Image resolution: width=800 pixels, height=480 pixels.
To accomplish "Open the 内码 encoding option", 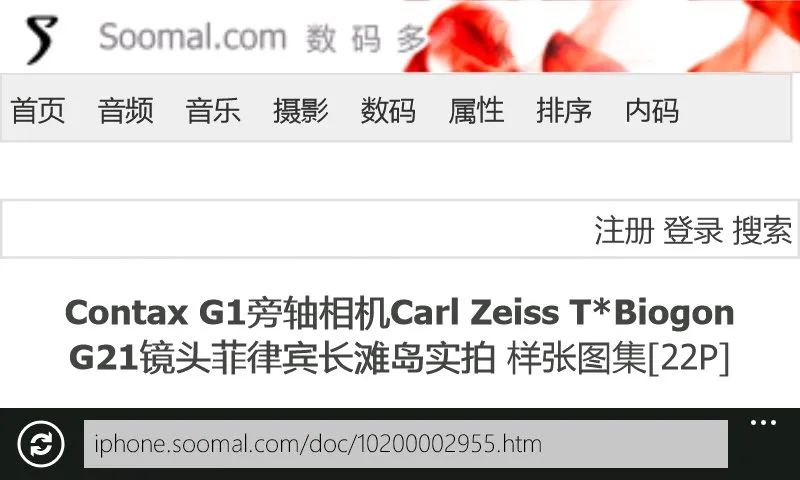I will tap(652, 110).
